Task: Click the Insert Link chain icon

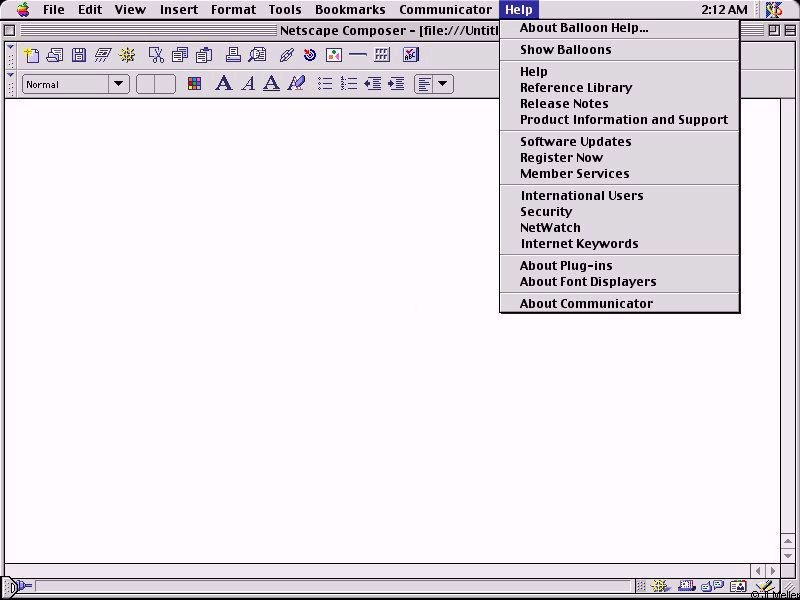Action: [287, 55]
